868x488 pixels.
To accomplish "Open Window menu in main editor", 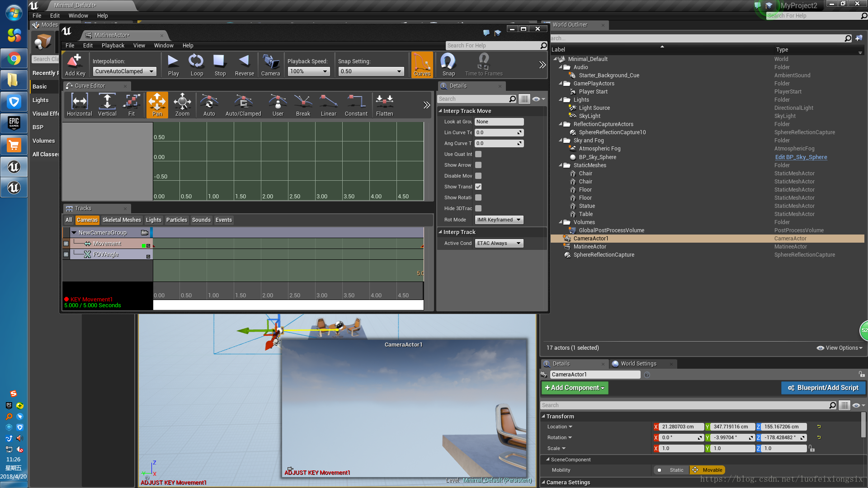I will click(78, 15).
